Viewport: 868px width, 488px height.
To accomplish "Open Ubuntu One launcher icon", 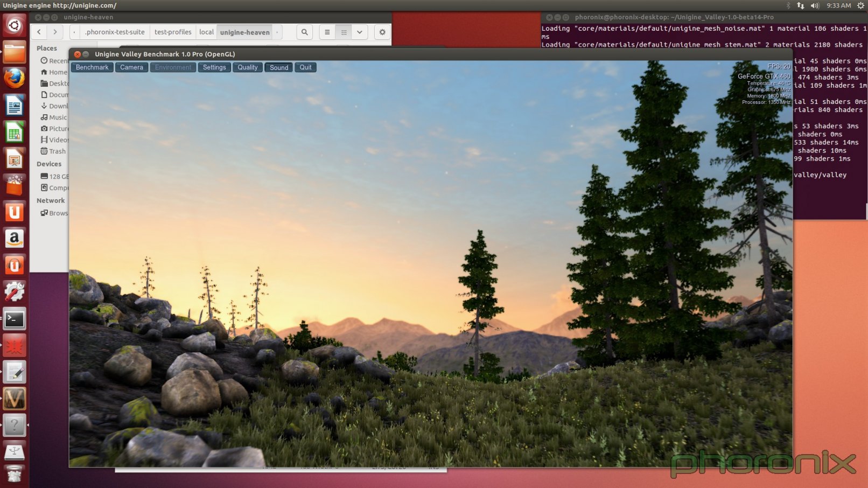I will (x=15, y=212).
